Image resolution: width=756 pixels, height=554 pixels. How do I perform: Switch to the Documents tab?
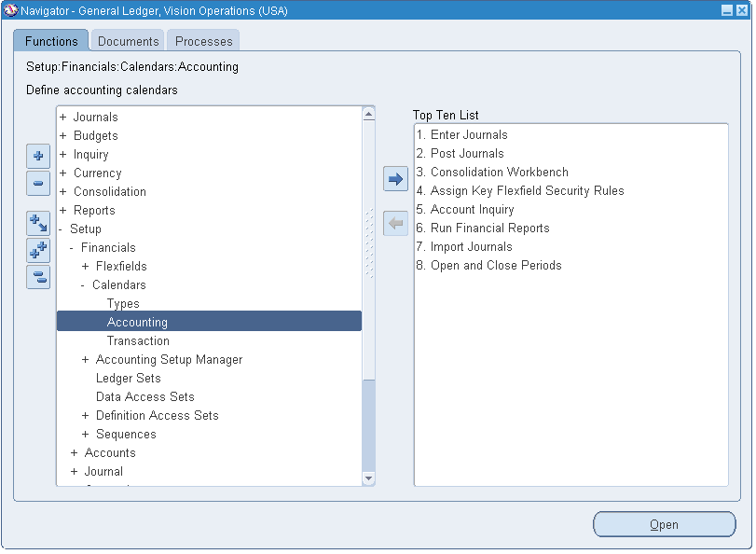(129, 41)
